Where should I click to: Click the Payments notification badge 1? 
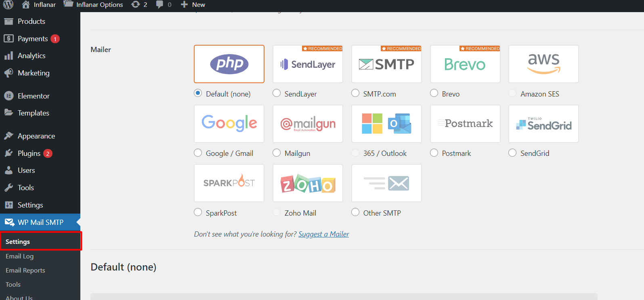[x=55, y=39]
